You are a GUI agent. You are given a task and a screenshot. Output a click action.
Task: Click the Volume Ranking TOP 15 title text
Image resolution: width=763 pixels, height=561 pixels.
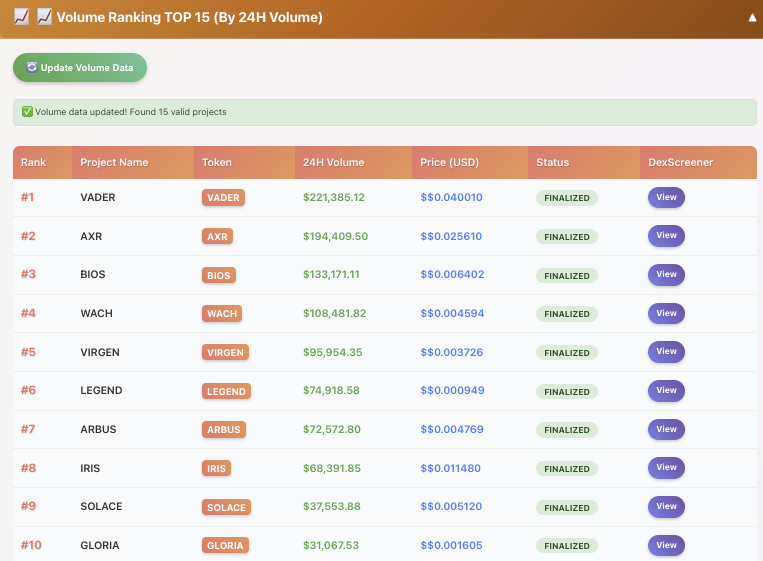tap(189, 18)
